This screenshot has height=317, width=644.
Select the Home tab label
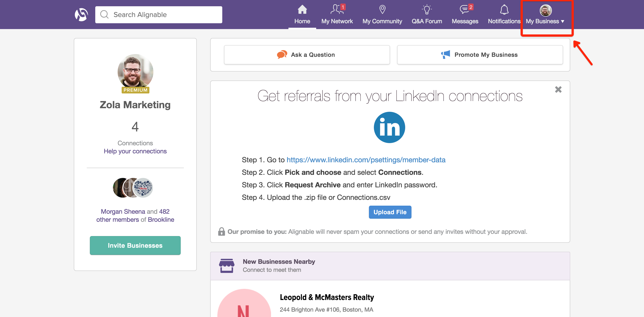click(x=302, y=21)
